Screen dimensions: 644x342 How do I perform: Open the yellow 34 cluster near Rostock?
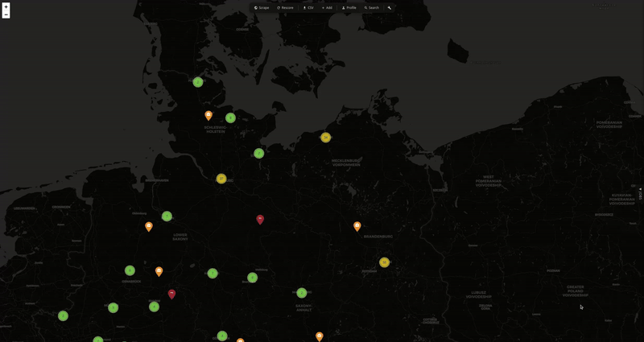(x=326, y=138)
